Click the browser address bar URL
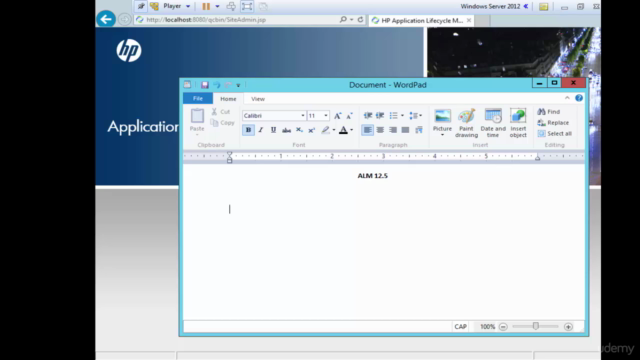 point(206,20)
